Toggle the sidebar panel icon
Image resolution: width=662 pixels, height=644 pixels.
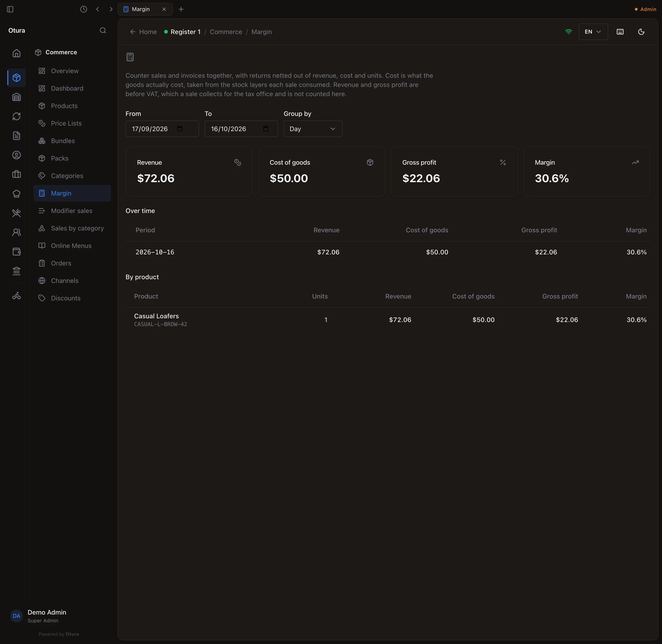(x=10, y=9)
